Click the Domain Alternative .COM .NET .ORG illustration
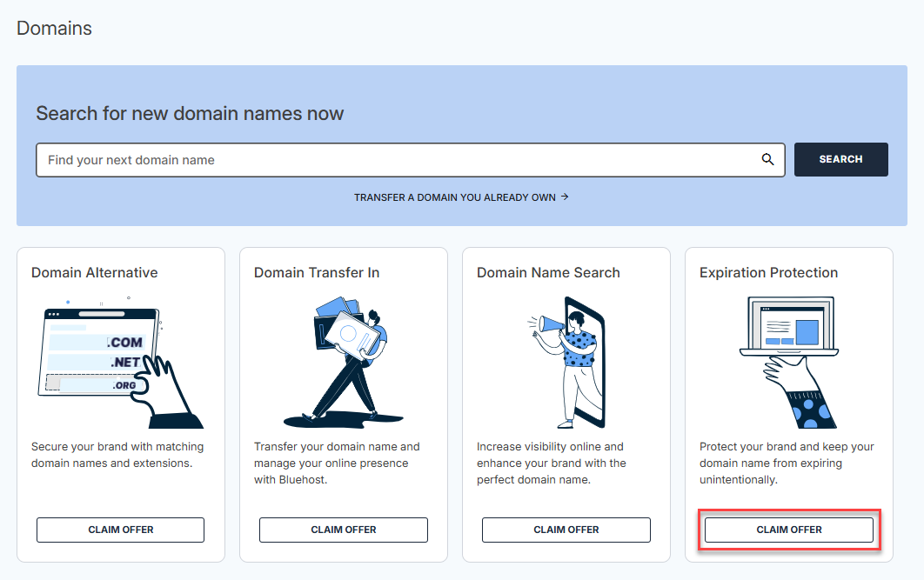This screenshot has height=580, width=924. click(120, 361)
